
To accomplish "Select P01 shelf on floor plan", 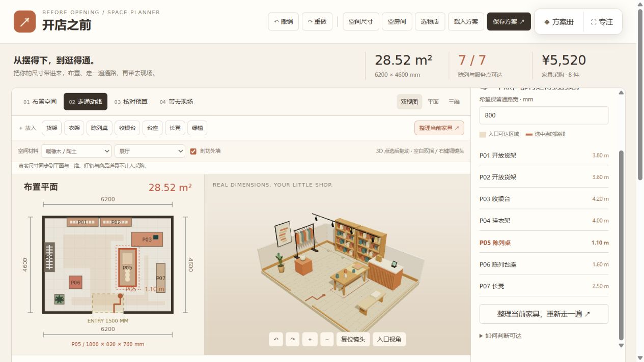I will pos(82,222).
